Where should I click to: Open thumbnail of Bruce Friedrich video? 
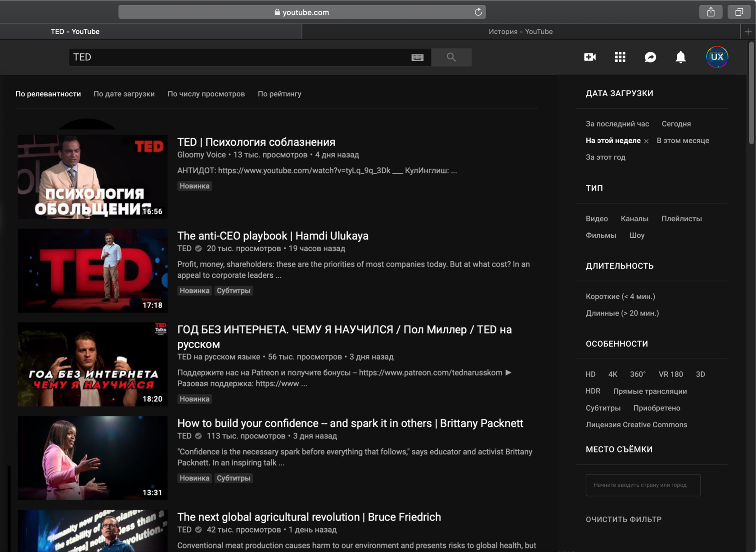[x=93, y=531]
